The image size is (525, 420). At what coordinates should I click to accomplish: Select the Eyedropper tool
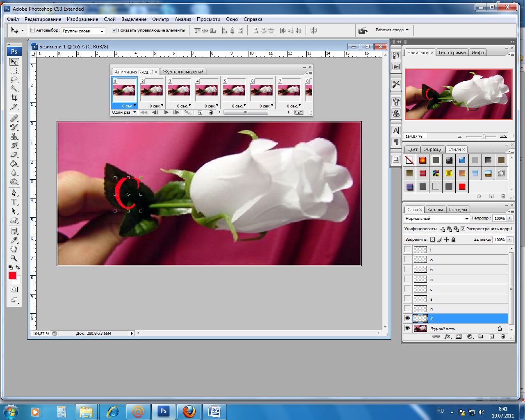(x=14, y=240)
